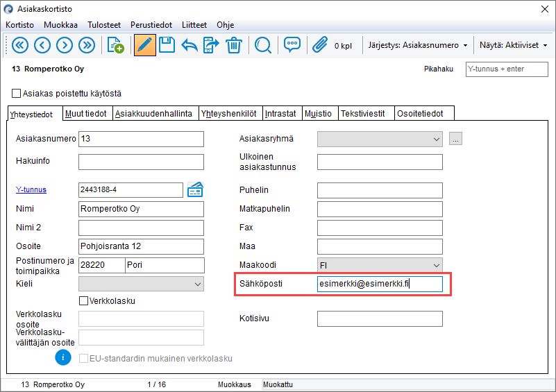Image resolution: width=556 pixels, height=392 pixels.
Task: Click the Puhelin field
Action: [380, 190]
